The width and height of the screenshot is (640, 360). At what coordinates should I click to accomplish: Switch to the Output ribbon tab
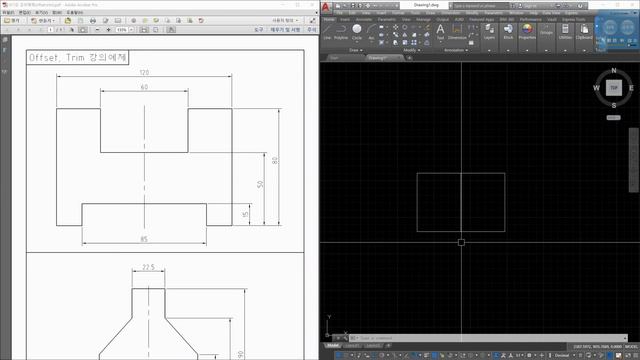click(x=442, y=19)
